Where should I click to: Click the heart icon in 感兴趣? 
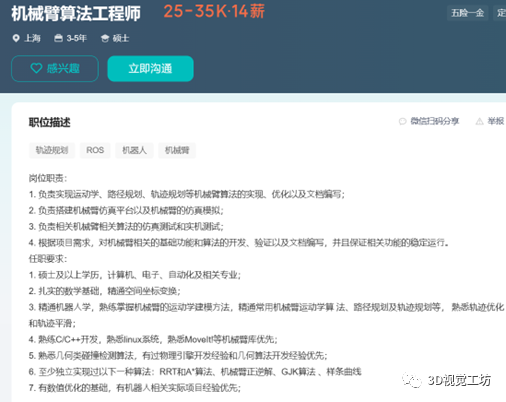[x=36, y=68]
